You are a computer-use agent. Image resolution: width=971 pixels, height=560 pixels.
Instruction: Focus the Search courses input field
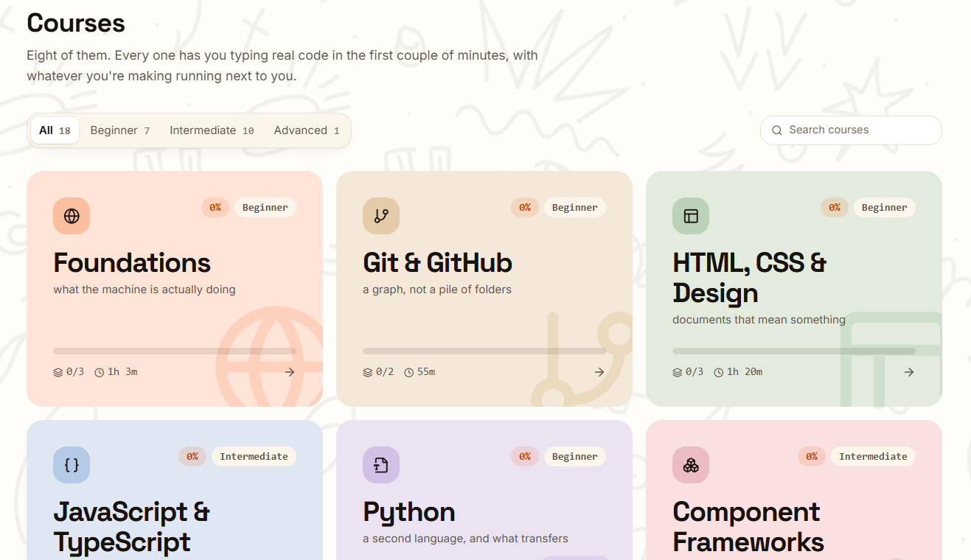pos(851,130)
